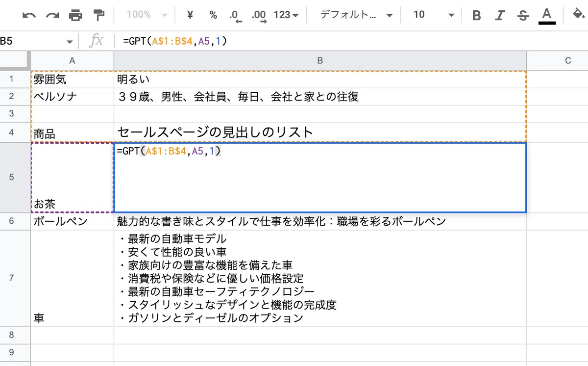Decrease decimal places
Screen dimensions: 588x366
click(x=235, y=15)
